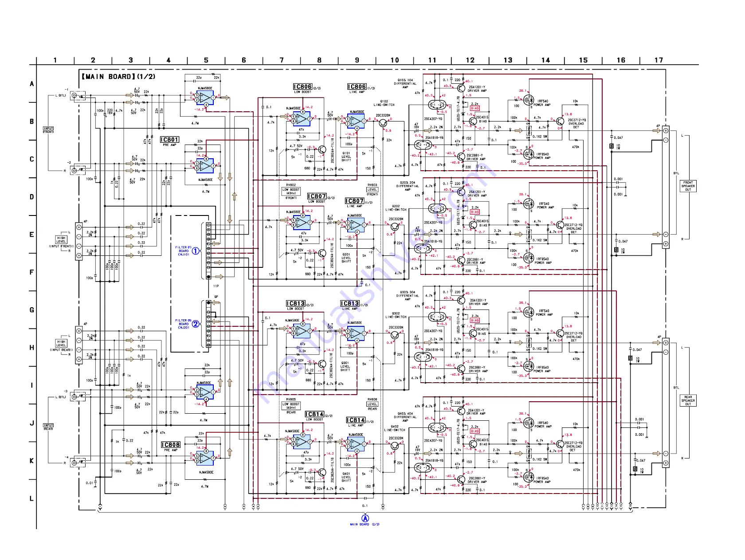Screen dimensions: 745x560
Task: Click the 4P HIGH LEVEL front input connector
Action: [79, 241]
